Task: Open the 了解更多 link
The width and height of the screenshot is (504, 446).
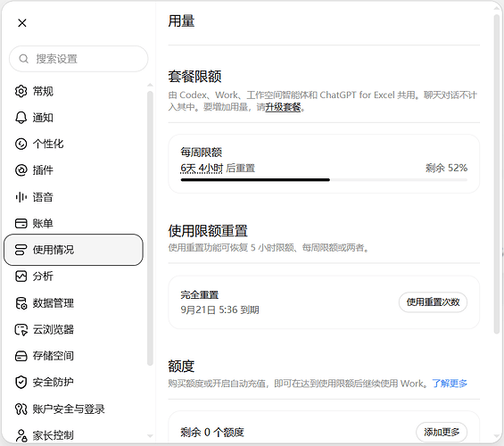Action: [450, 384]
